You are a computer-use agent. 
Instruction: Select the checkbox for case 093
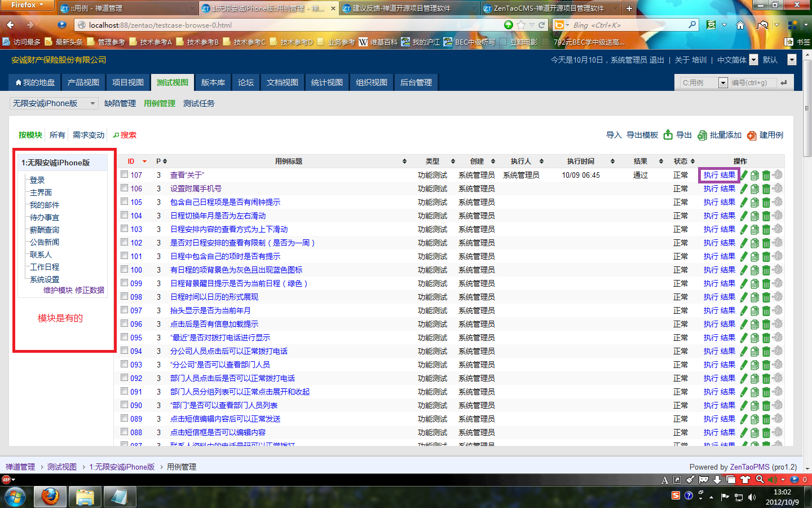[125, 364]
